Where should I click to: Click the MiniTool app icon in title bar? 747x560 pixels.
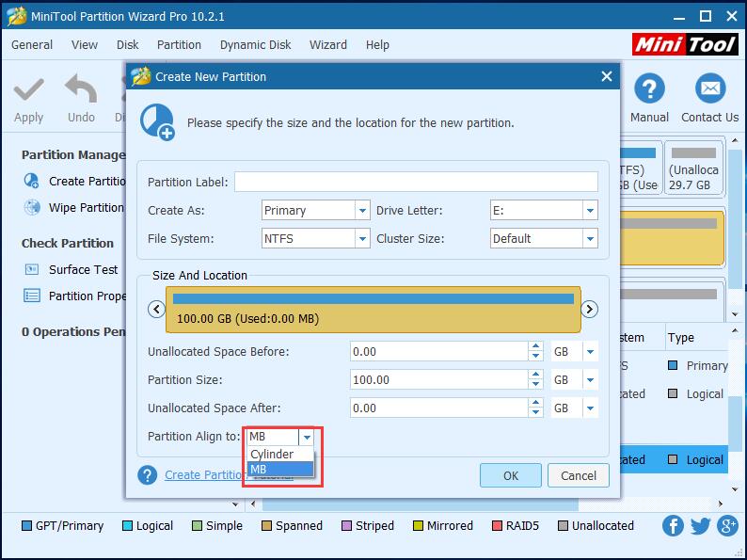tap(17, 16)
